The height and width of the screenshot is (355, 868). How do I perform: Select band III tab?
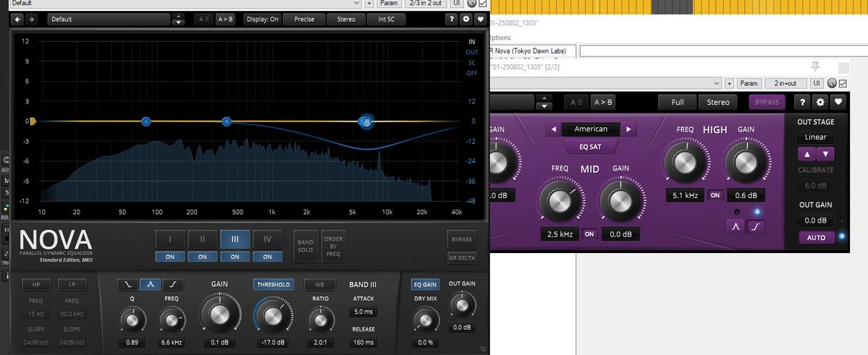[235, 239]
